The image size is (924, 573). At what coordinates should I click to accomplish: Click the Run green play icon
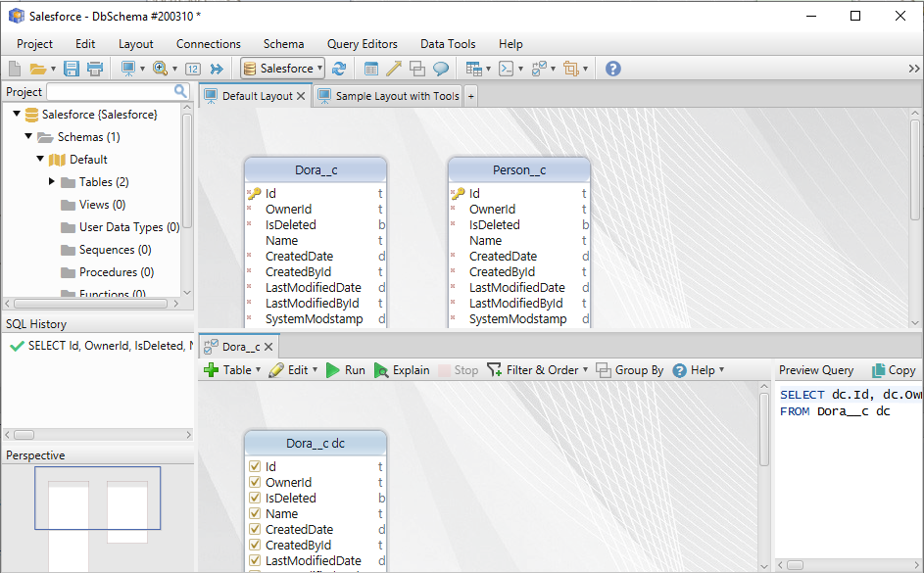[x=333, y=370]
